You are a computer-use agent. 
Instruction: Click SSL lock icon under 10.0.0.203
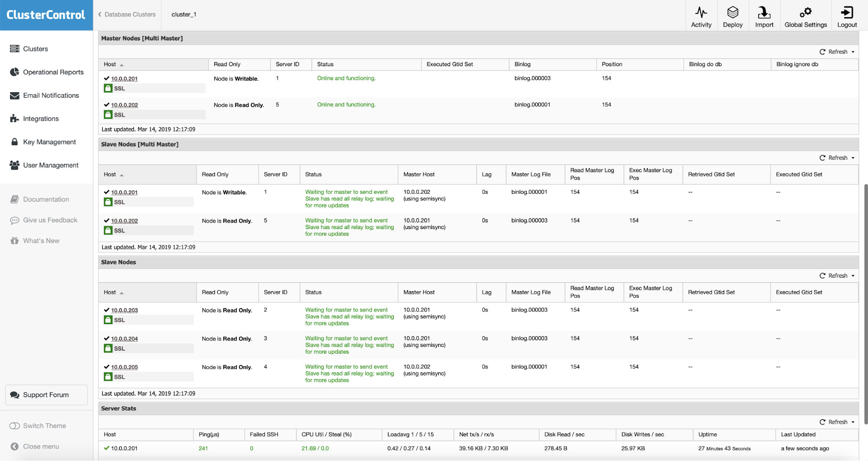click(x=108, y=320)
